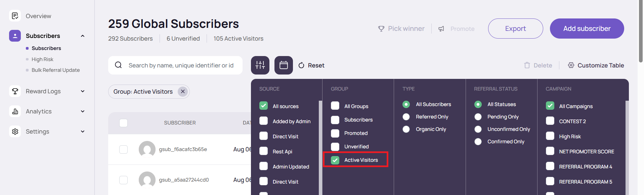Expand the Reward Logs menu
Viewport: 644px width, 195px height.
pos(83,91)
